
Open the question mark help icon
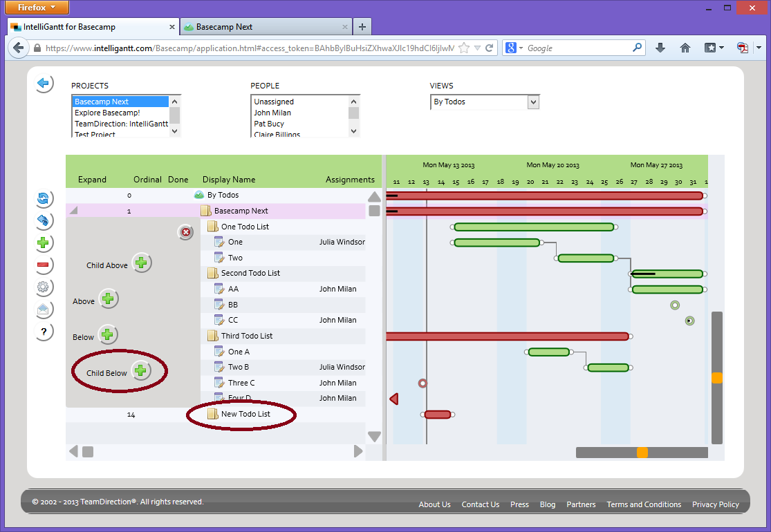[x=44, y=332]
